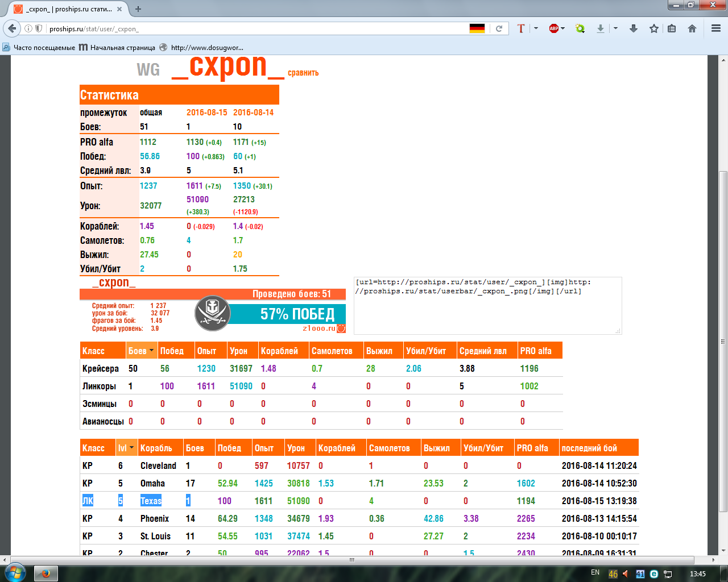The width and height of the screenshot is (728, 582).
Task: Open network connection tray icon
Action: tap(668, 573)
